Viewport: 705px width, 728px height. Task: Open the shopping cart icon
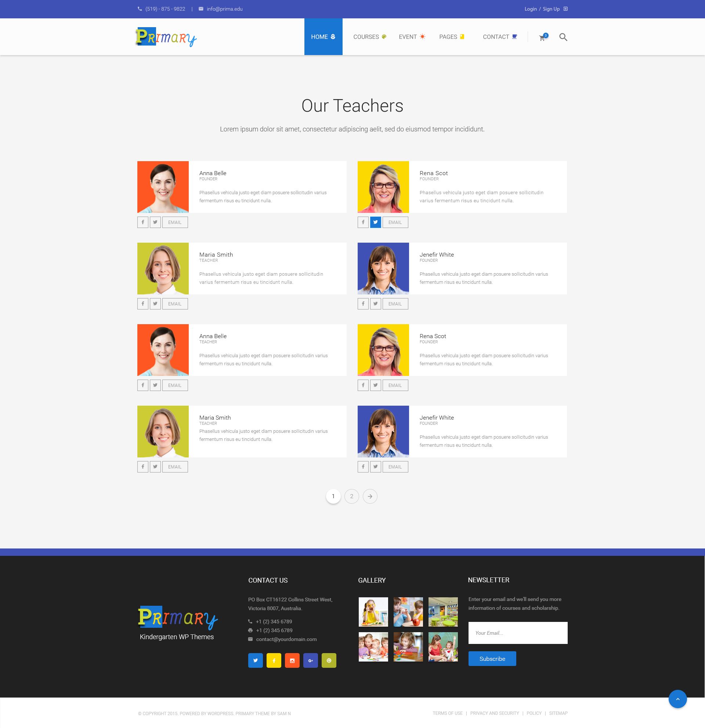(x=542, y=37)
